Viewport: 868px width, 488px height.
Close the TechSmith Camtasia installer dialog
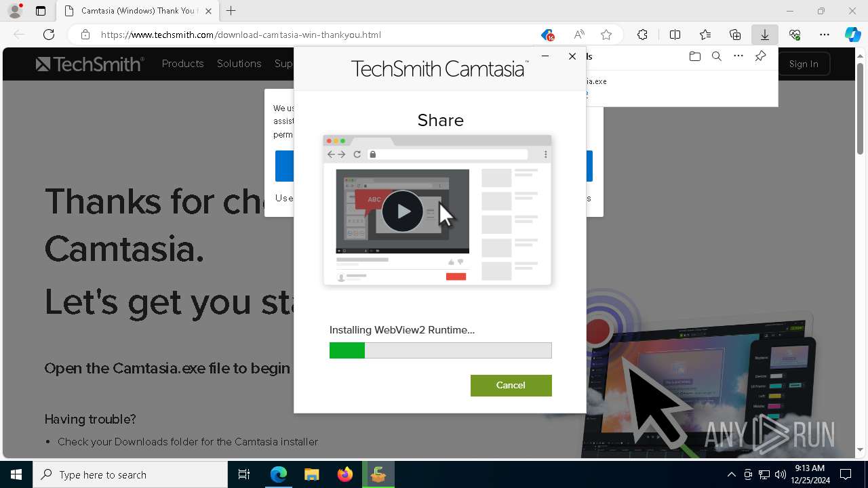(572, 56)
